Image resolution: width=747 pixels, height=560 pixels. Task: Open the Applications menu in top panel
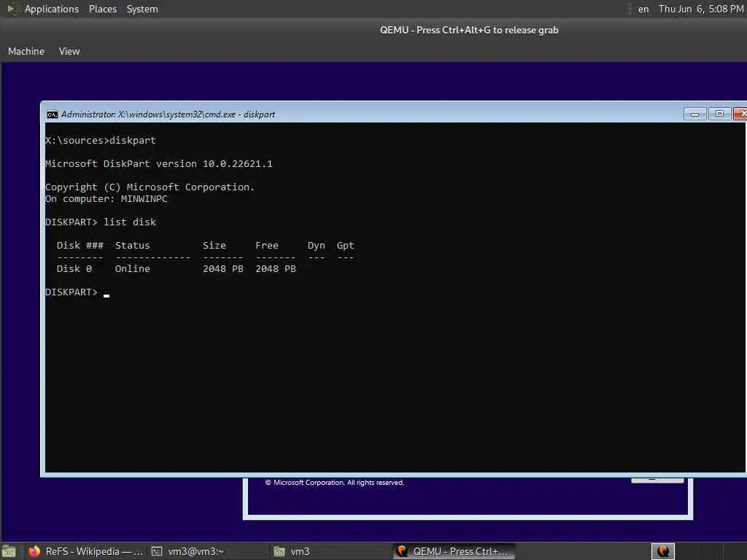point(52,9)
